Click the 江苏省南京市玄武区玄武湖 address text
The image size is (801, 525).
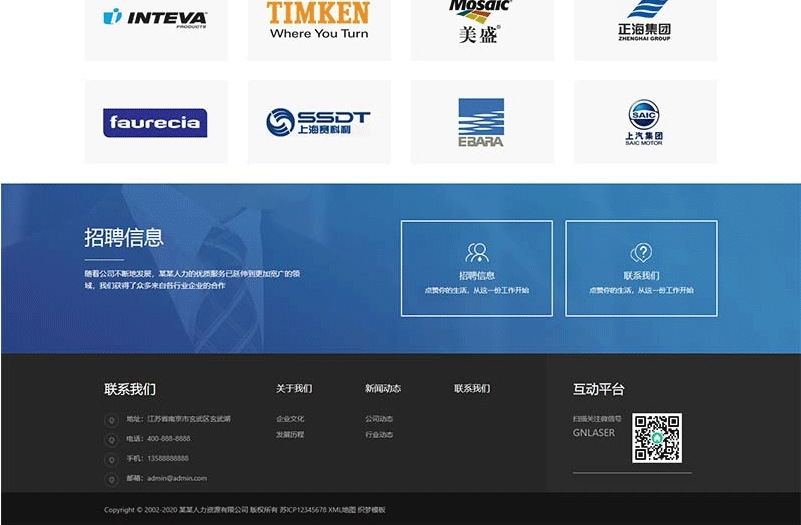click(189, 419)
